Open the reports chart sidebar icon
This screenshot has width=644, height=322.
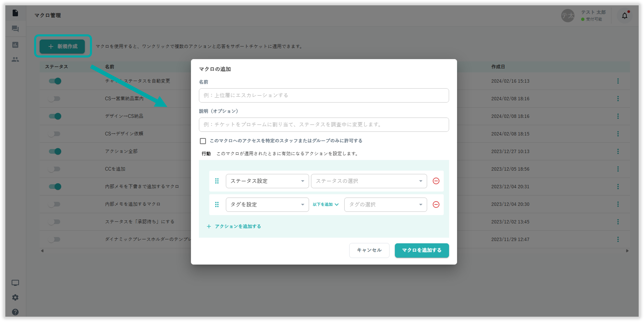[15, 45]
